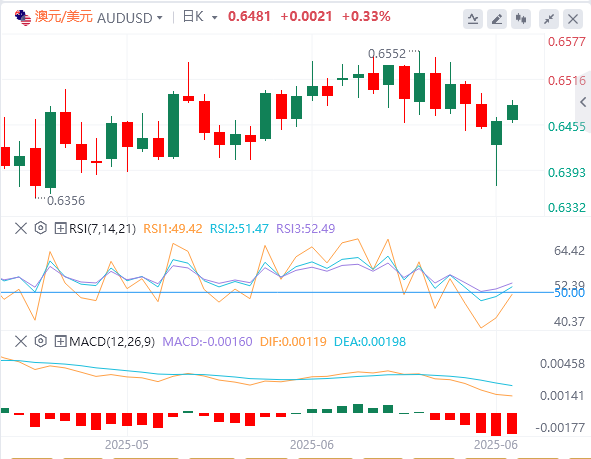Click the 0.6552 high price marker
The height and width of the screenshot is (459, 591).
click(387, 54)
